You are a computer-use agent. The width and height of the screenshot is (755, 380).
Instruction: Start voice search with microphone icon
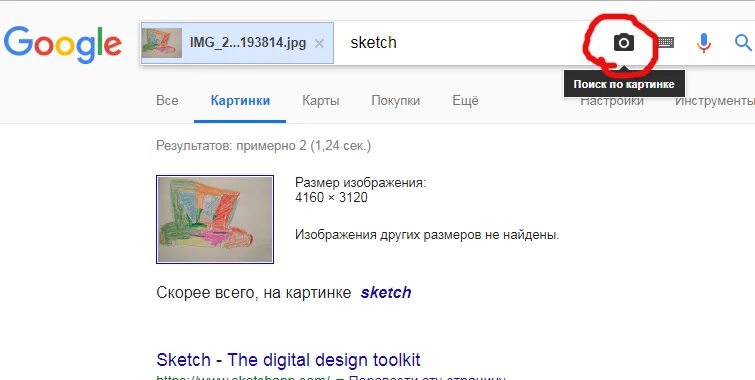tap(703, 43)
